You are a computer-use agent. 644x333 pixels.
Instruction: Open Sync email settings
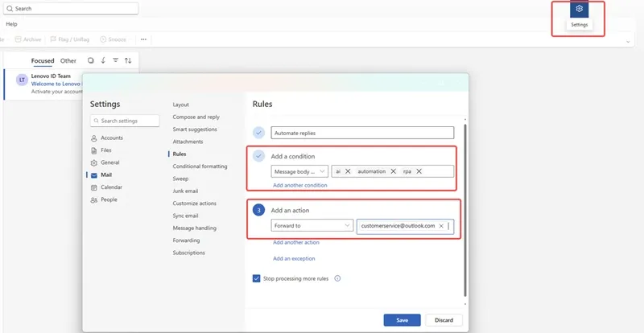[x=185, y=216]
